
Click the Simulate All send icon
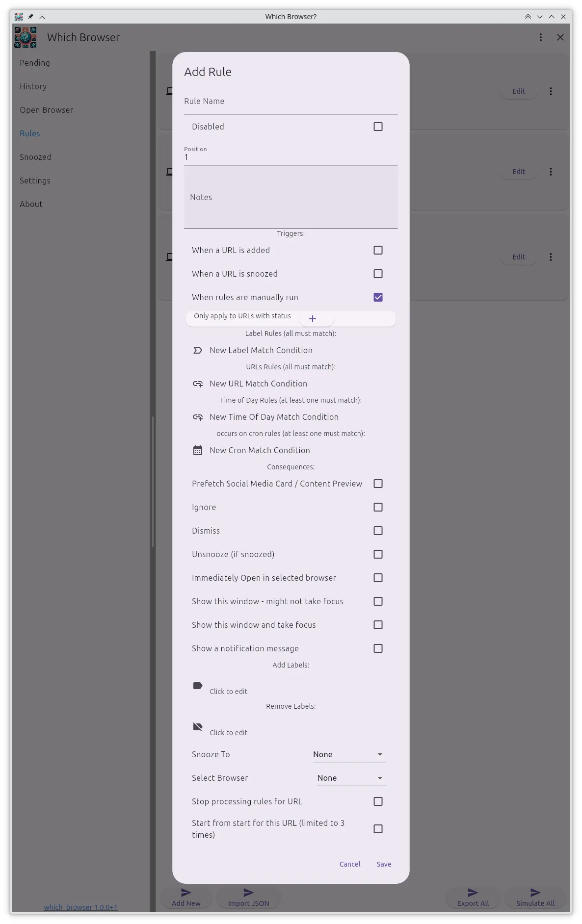pos(535,893)
